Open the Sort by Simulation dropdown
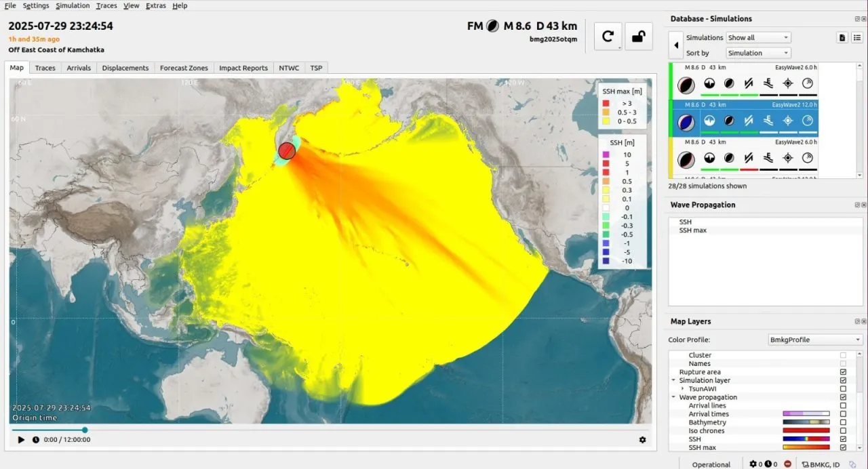Viewport: 868px width, 469px height. coord(757,52)
